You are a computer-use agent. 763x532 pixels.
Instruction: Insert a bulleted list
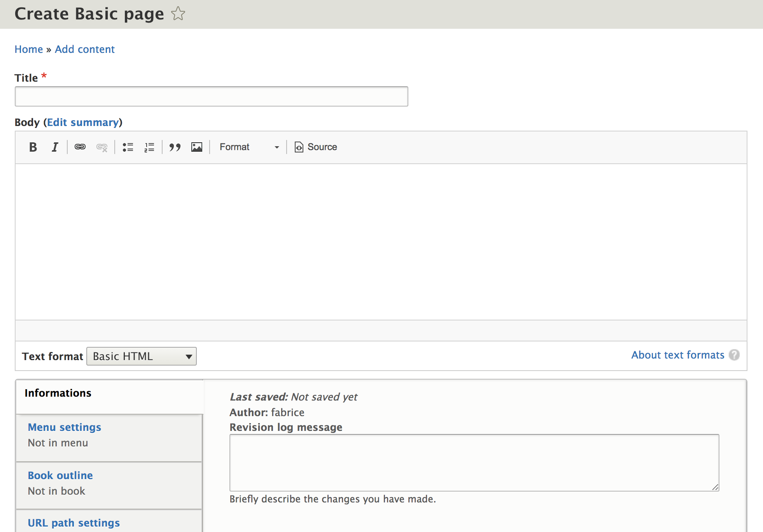(128, 147)
